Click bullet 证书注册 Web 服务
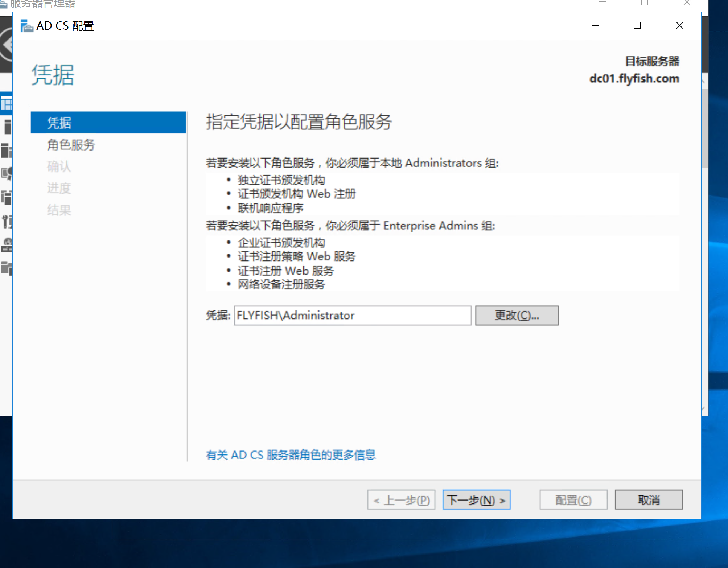Screen dimensions: 728x568 pyautogui.click(x=286, y=271)
